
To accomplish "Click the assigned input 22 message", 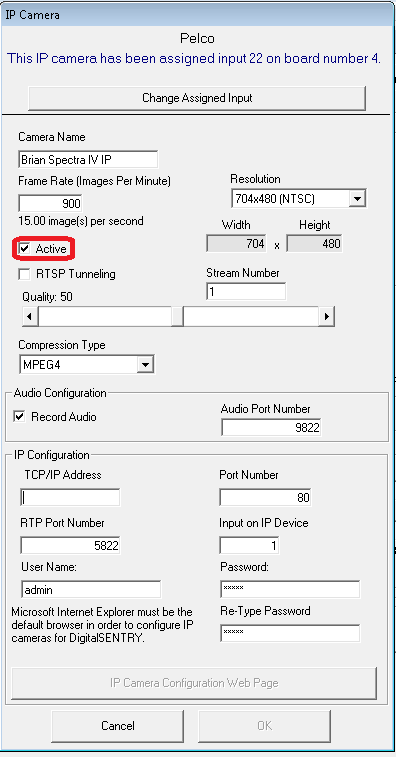I will point(194,59).
